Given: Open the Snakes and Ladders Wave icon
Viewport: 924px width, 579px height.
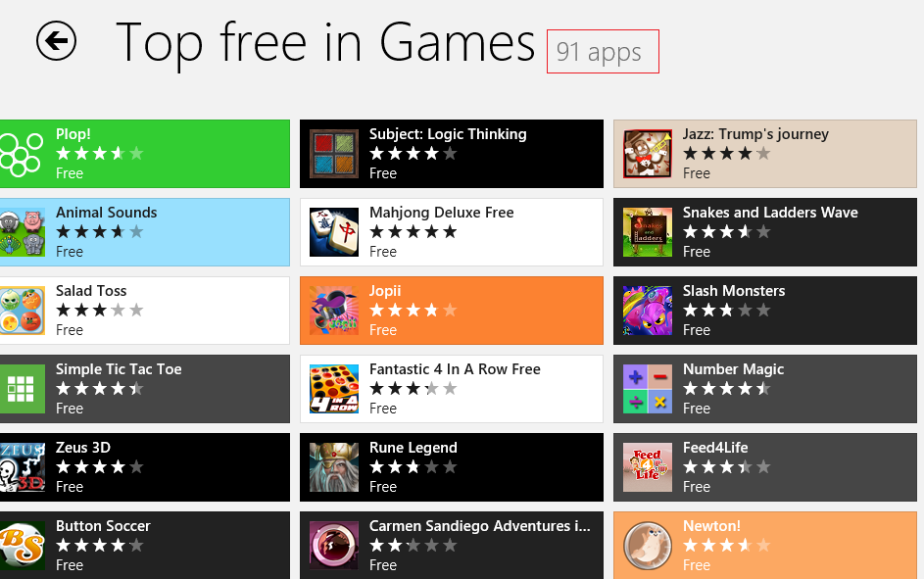Looking at the screenshot, I should pyautogui.click(x=648, y=232).
